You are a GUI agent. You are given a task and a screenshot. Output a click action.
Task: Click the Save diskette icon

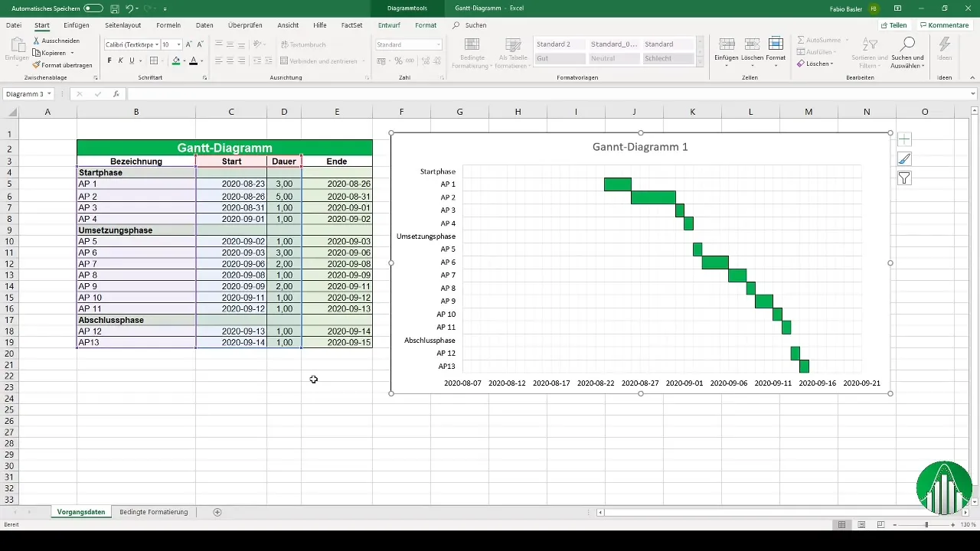tap(114, 8)
